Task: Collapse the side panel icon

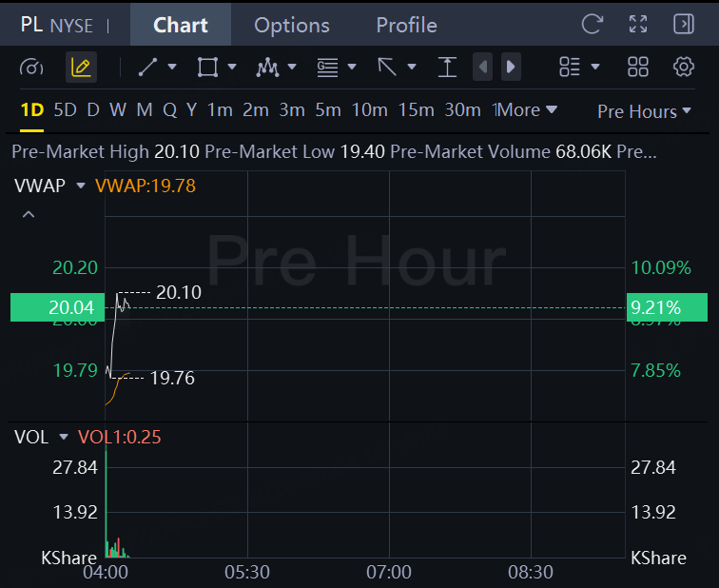Action: point(683,24)
